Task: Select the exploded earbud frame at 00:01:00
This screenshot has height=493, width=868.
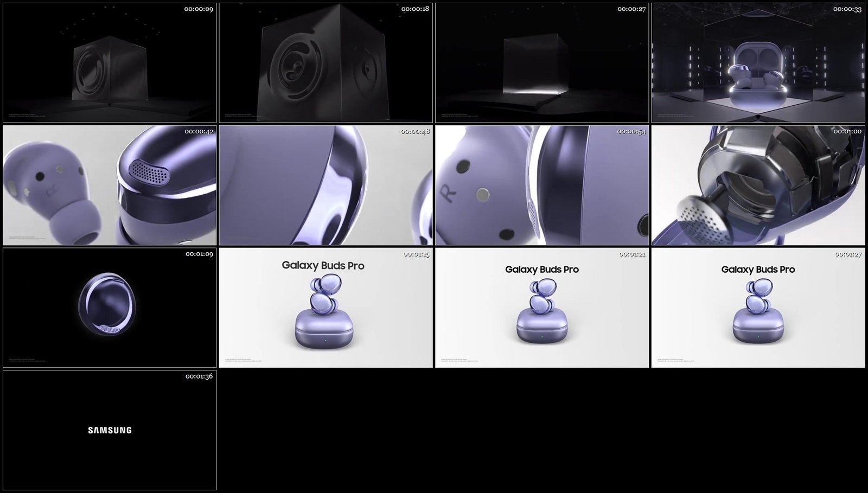Action: 758,185
